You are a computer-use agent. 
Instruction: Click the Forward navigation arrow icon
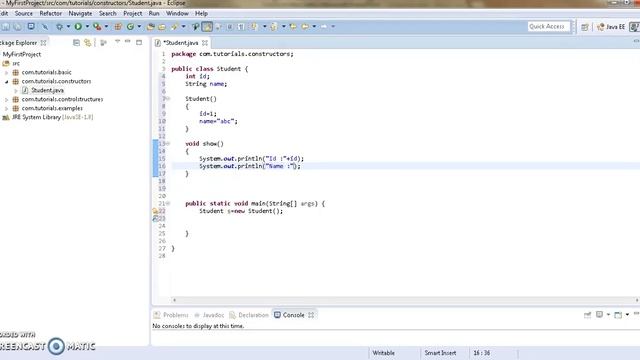(324, 27)
